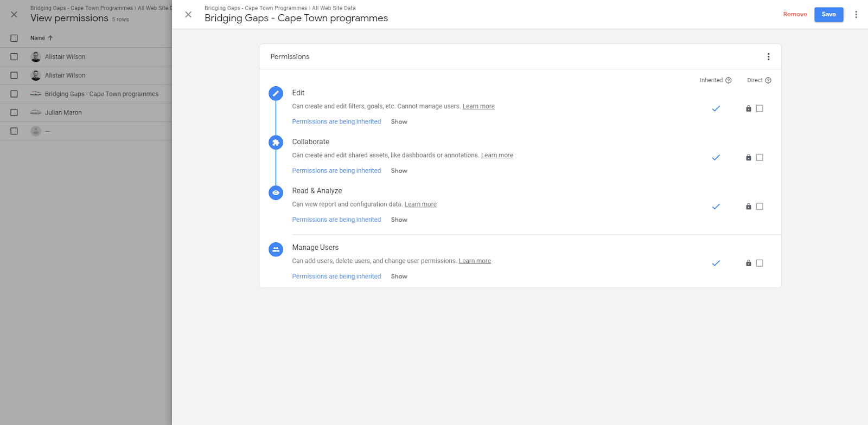868x425 pixels.
Task: Click the blank user avatar in last row
Action: 36,131
